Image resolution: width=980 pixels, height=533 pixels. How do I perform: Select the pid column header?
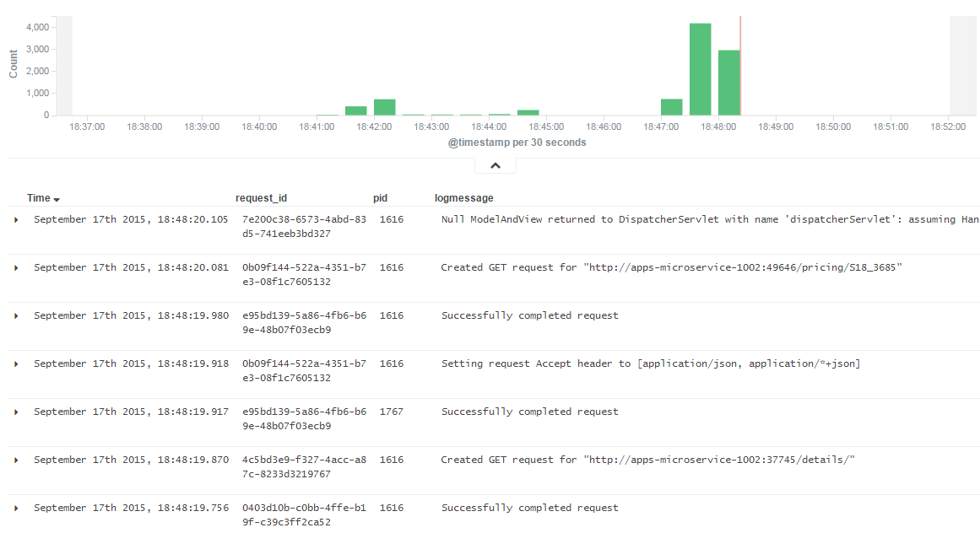(380, 198)
